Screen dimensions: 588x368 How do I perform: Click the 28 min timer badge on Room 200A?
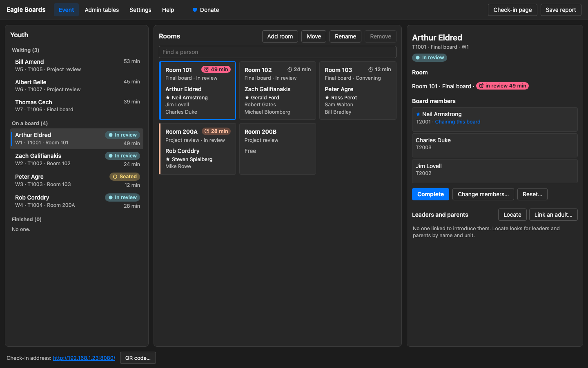tap(216, 131)
